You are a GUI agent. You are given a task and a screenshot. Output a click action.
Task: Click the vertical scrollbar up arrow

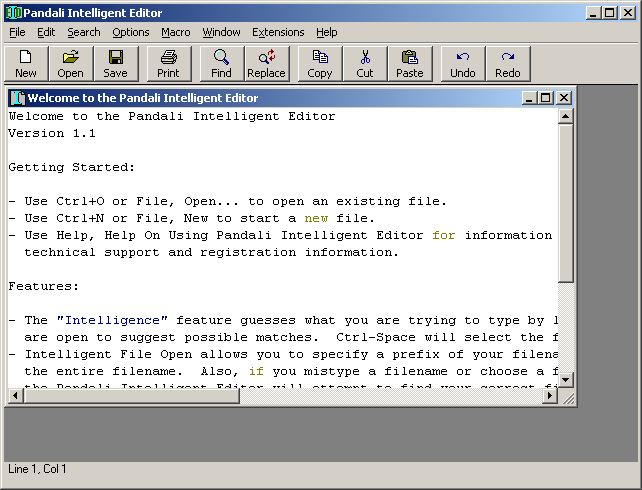point(565,116)
